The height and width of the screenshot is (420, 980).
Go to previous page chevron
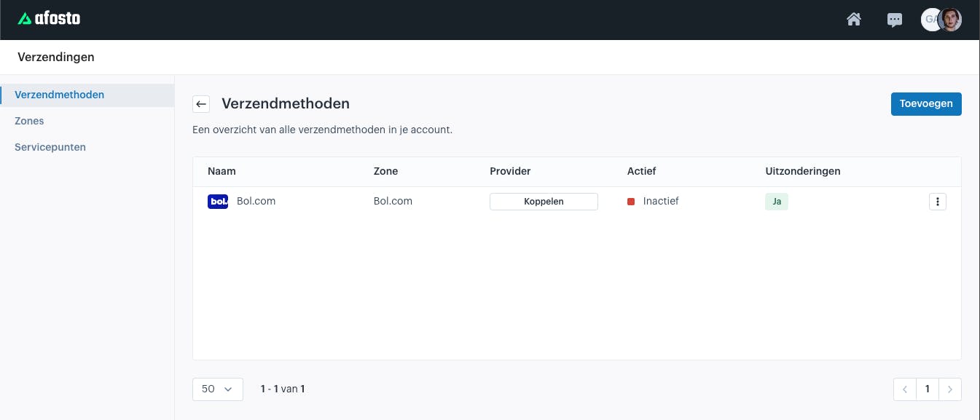905,389
